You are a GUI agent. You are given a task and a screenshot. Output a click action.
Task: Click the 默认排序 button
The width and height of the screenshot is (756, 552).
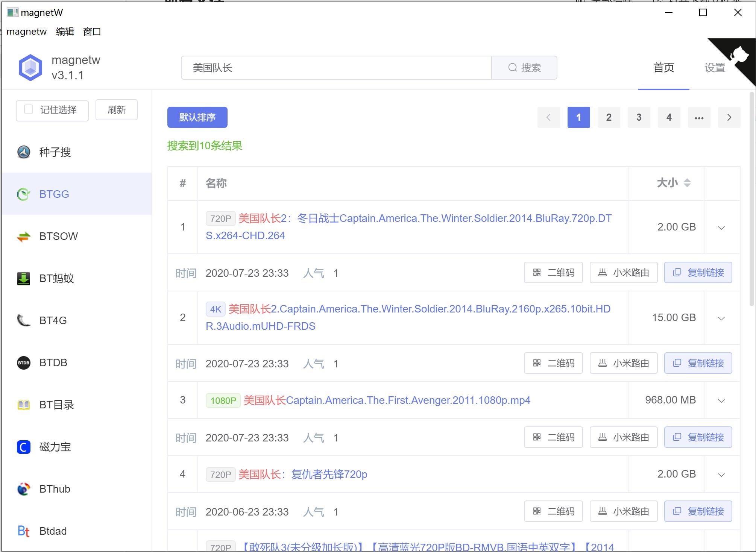coord(197,117)
